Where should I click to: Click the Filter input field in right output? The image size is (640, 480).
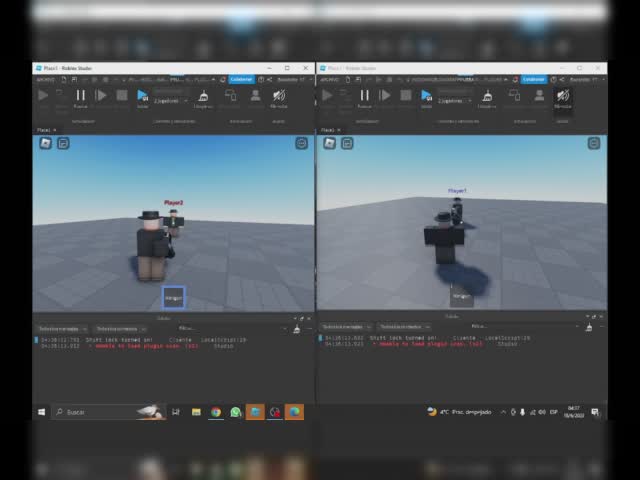[x=524, y=327]
